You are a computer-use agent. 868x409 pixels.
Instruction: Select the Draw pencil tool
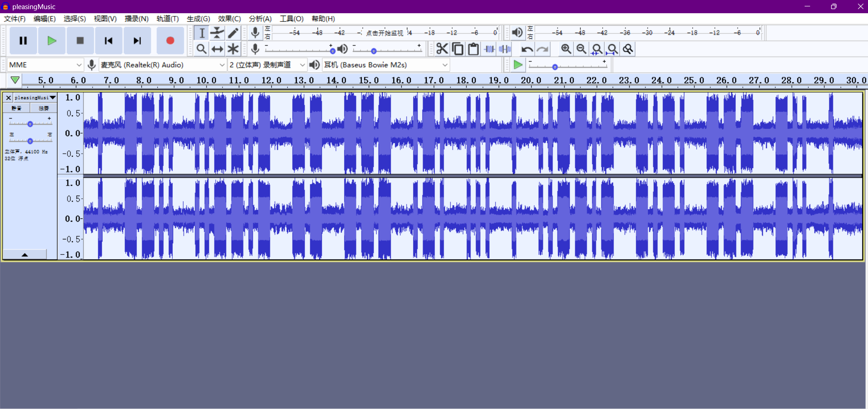pyautogui.click(x=233, y=33)
